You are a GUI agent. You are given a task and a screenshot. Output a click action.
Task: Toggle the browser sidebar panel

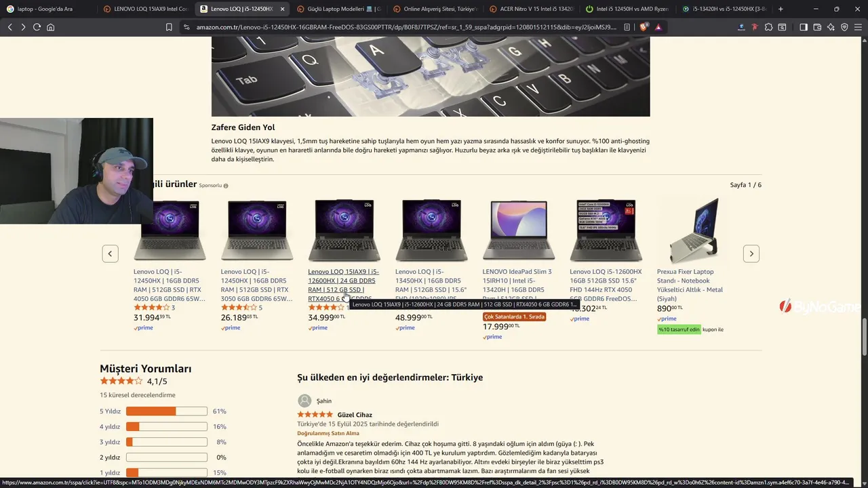point(804,27)
